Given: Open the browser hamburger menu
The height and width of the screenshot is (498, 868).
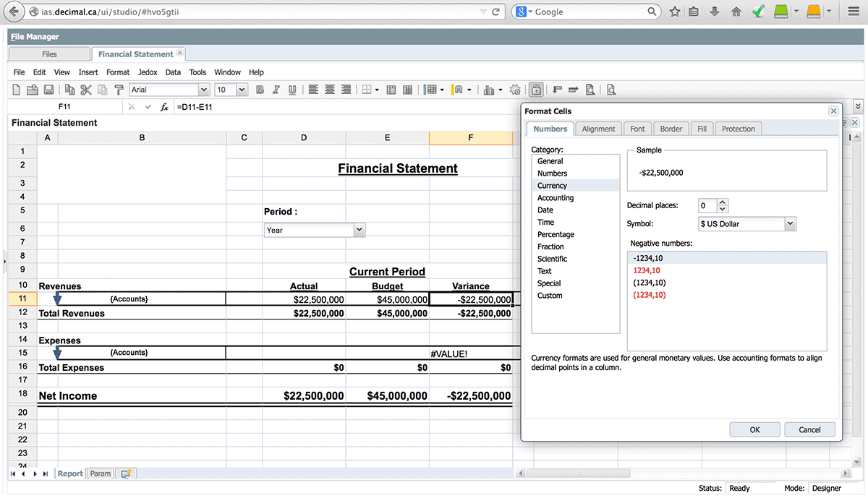Looking at the screenshot, I should click(x=854, y=12).
